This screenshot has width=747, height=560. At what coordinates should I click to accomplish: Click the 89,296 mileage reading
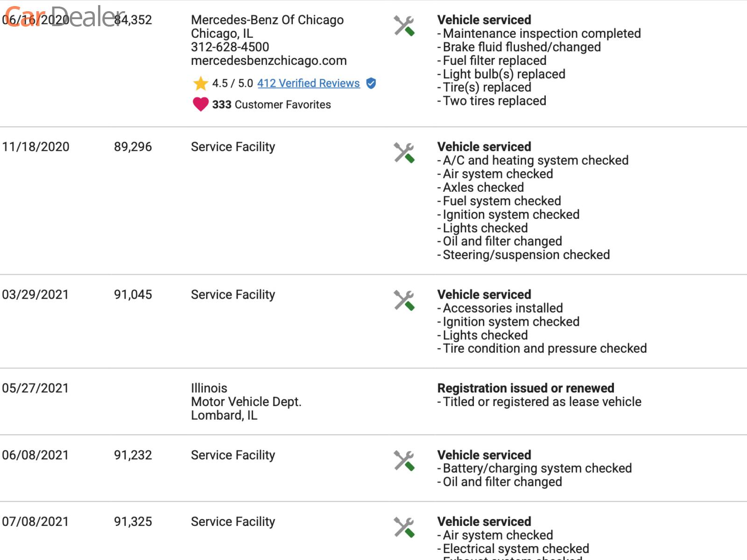pyautogui.click(x=133, y=147)
